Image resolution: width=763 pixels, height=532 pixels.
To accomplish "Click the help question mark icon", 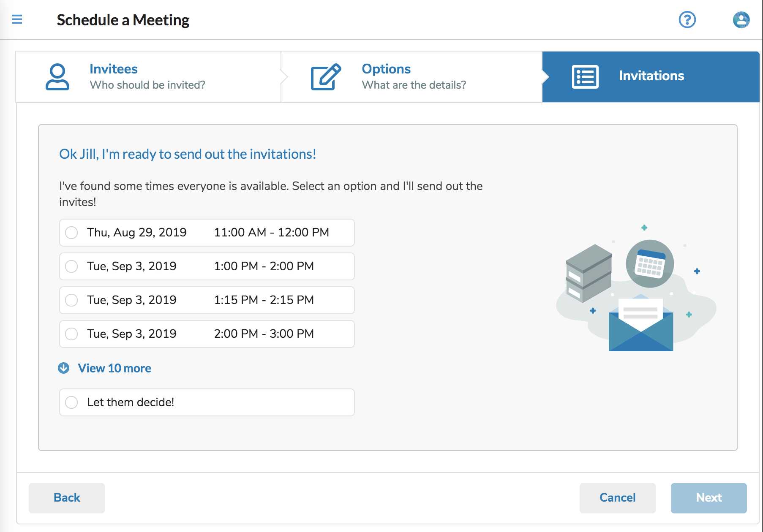I will pyautogui.click(x=687, y=20).
